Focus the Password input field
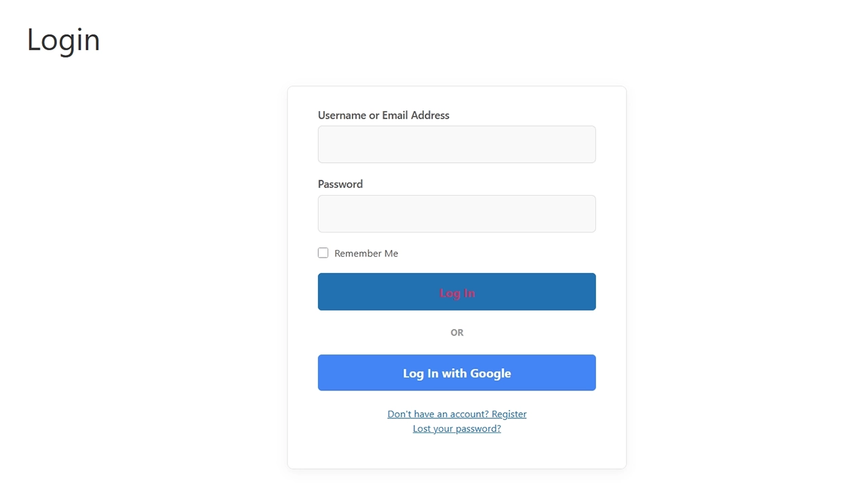The width and height of the screenshot is (868, 488). [x=456, y=213]
